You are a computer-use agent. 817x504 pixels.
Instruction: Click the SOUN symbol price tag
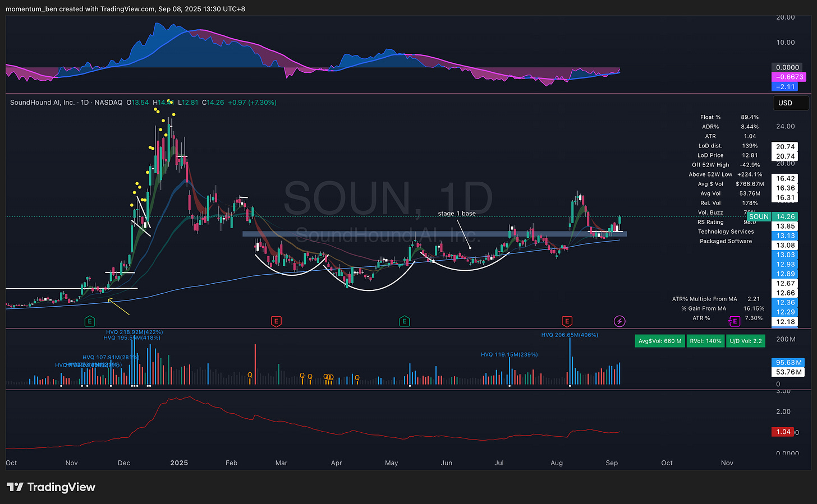tap(759, 216)
